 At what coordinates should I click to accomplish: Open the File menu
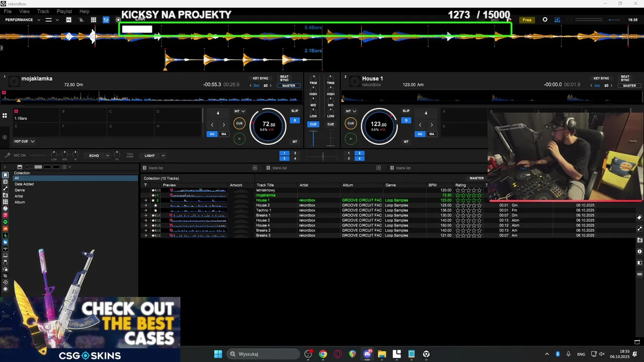click(x=8, y=11)
